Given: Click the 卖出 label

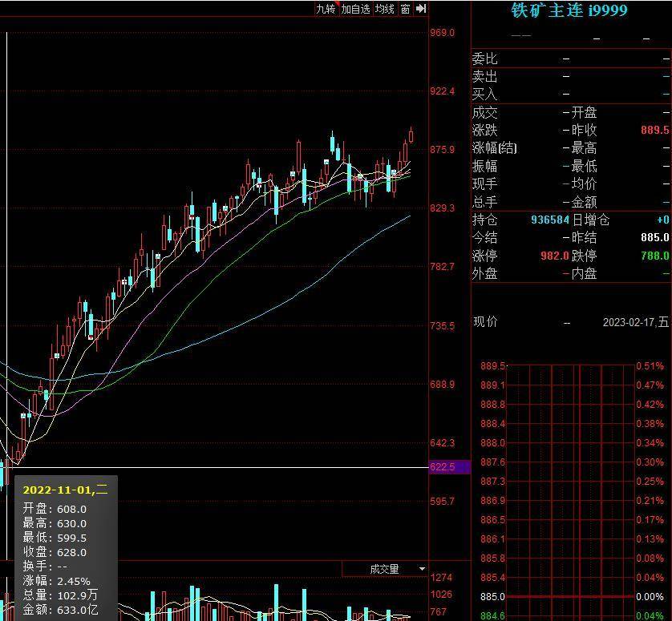Looking at the screenshot, I should coord(484,76).
